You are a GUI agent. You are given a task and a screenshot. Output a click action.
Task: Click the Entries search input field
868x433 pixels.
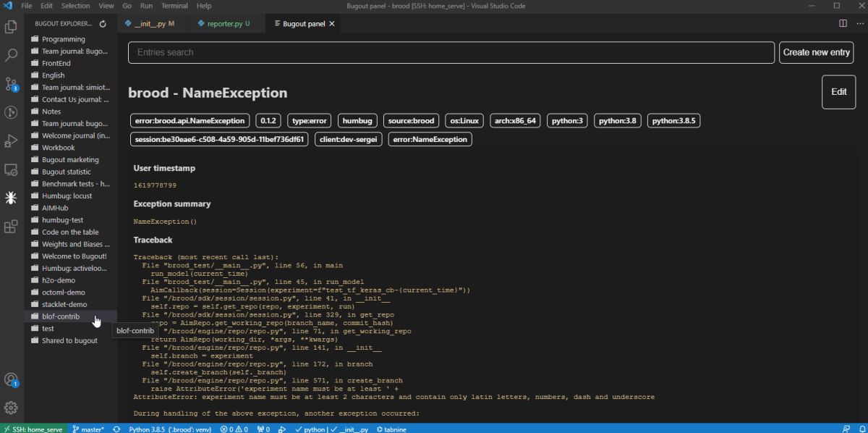[451, 52]
